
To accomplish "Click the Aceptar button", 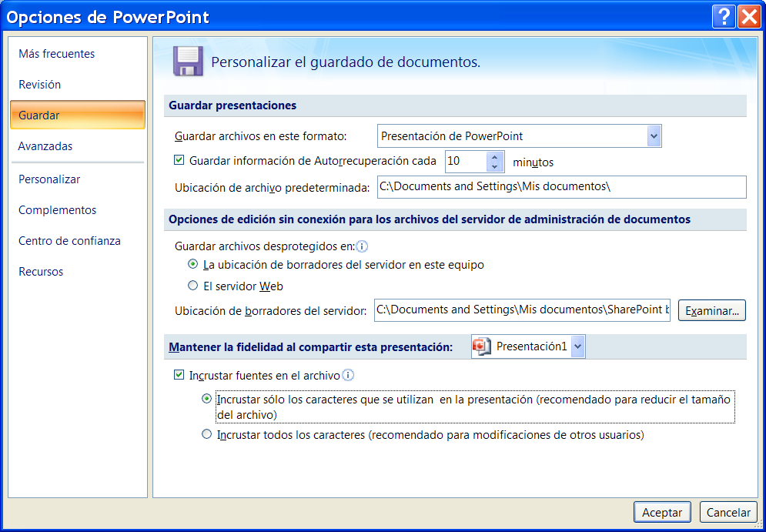I will 662,513.
